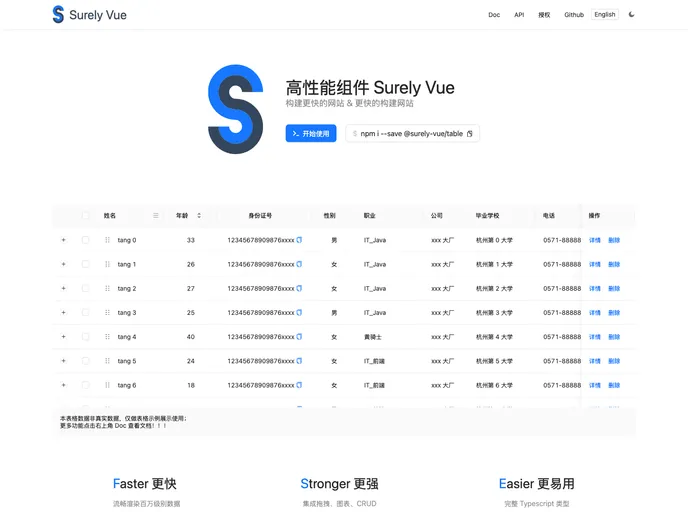Copy ID number in tang 1 row
Image resolution: width=688 pixels, height=512 pixels.
(x=299, y=264)
